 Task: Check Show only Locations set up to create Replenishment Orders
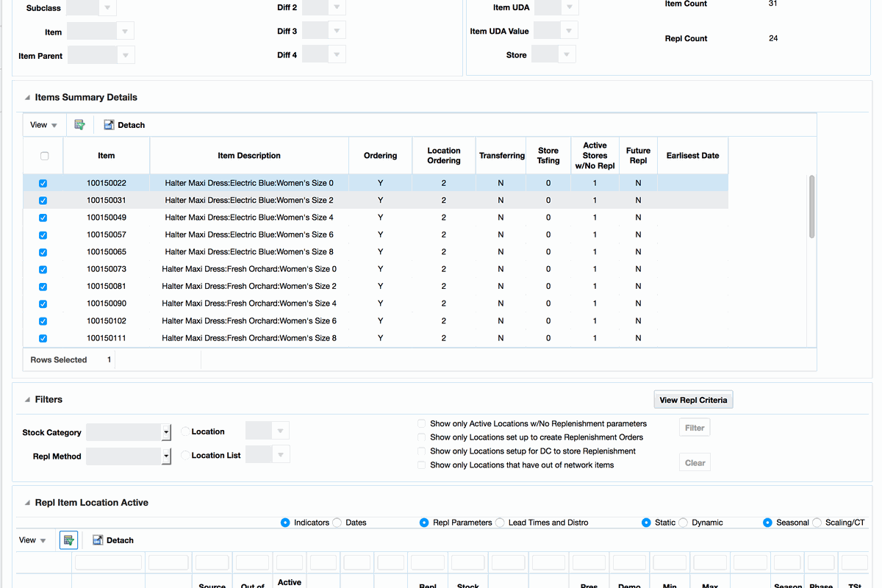pyautogui.click(x=422, y=437)
